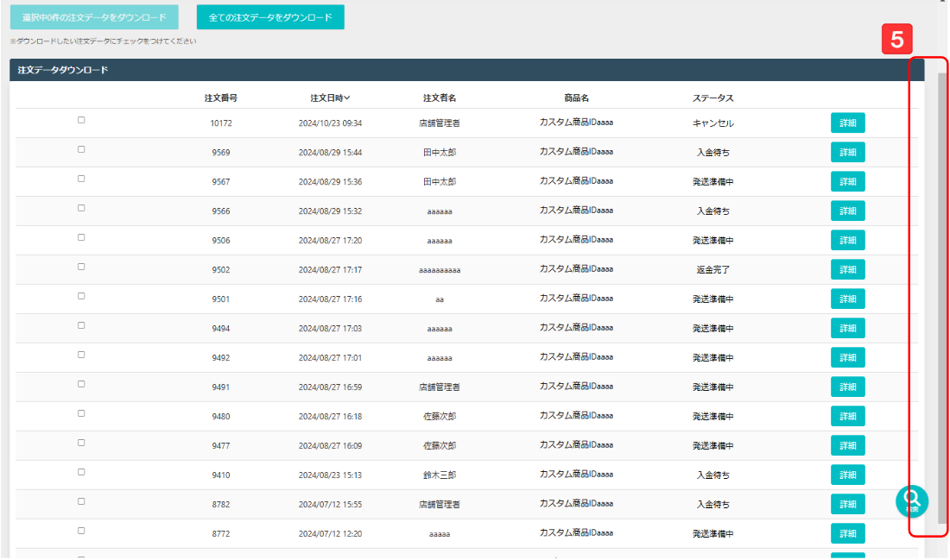Click orderer name aaaaaaaaaa
The width and height of the screenshot is (950, 560).
click(440, 270)
